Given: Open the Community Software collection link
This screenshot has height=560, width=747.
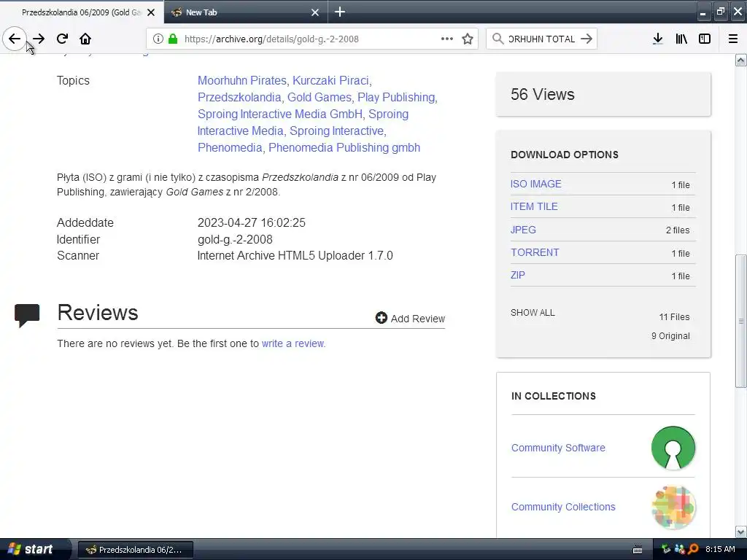Looking at the screenshot, I should (558, 448).
